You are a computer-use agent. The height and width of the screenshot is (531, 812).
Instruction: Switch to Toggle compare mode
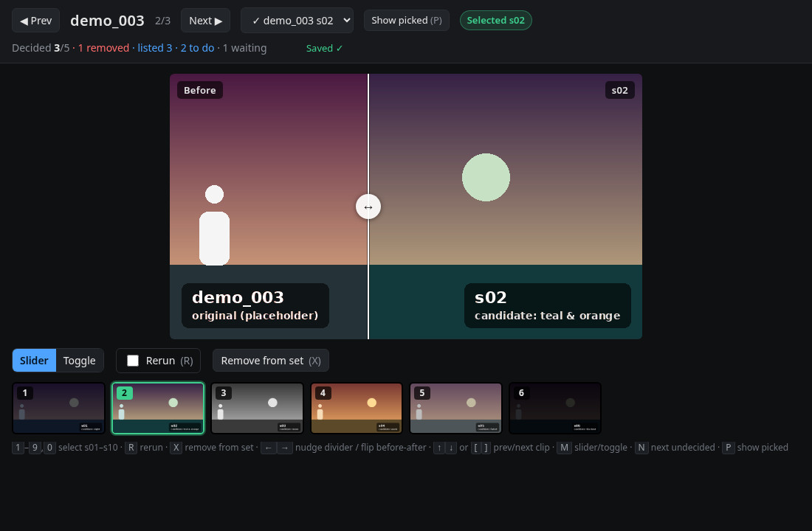pyautogui.click(x=79, y=361)
